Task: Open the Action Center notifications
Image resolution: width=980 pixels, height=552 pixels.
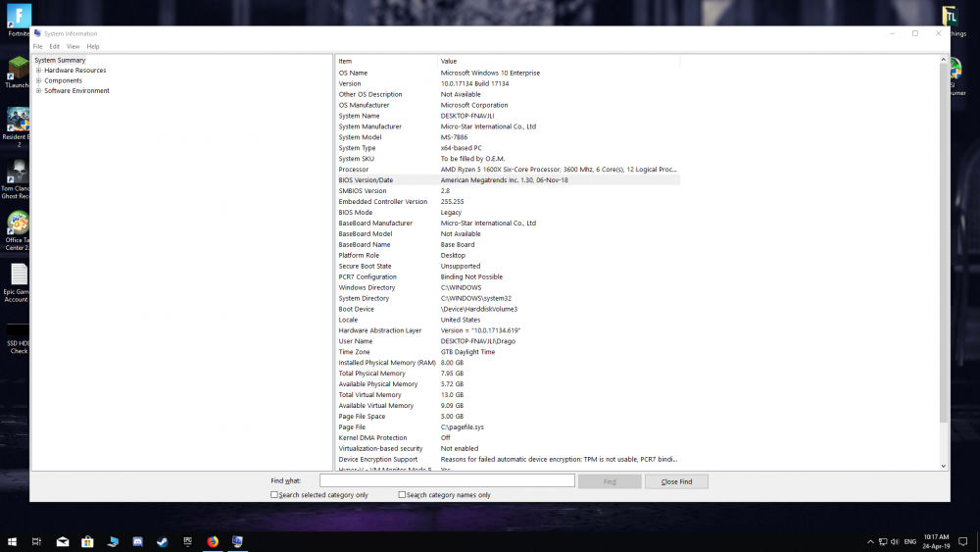Action: pyautogui.click(x=963, y=541)
